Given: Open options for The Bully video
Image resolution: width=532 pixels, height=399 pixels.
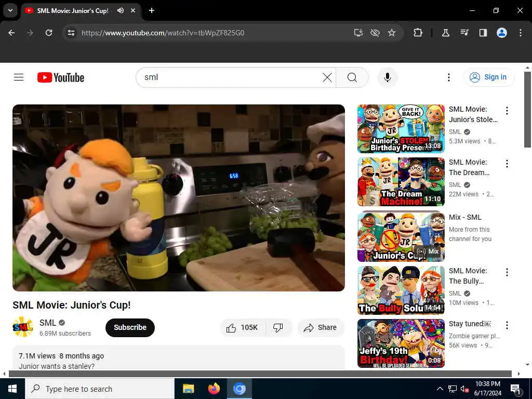Looking at the screenshot, I should tap(507, 272).
